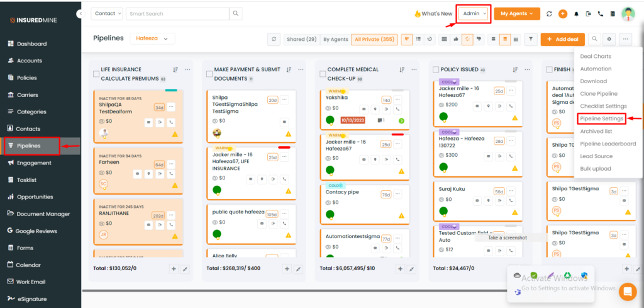The height and width of the screenshot is (308, 644).
Task: Show won deals thumbs-up filter
Action: point(455,39)
